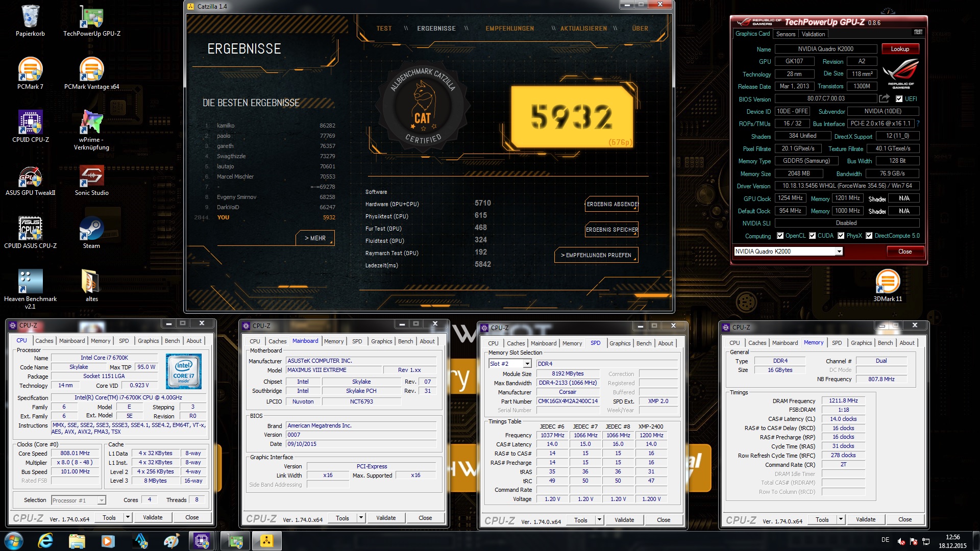This screenshot has width=980, height=551.
Task: Open the GPU selector dropdown in GPU-Z
Action: [x=788, y=252]
